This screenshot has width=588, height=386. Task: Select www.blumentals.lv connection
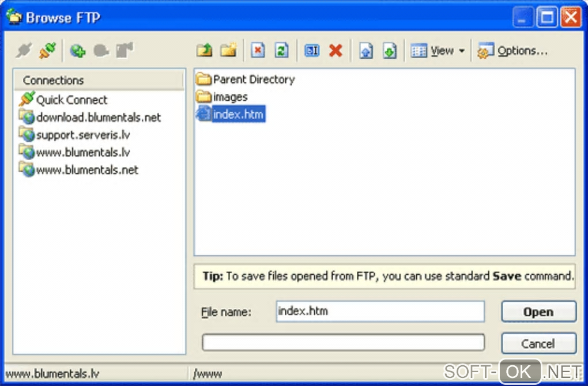[x=74, y=152]
